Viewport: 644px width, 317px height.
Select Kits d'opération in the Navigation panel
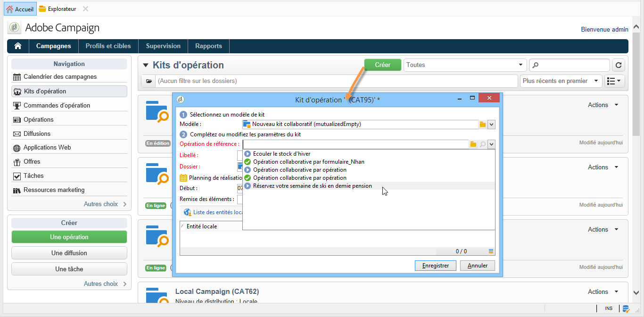coord(69,91)
